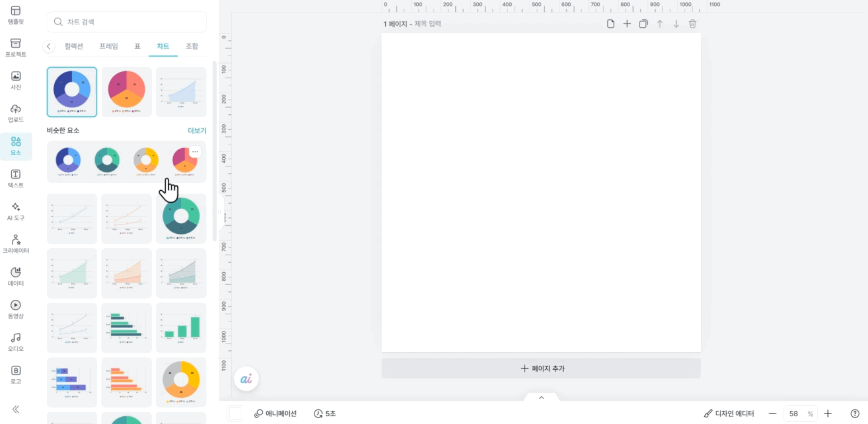Viewport: 868px width, 424px height.
Task: Move page down with down arrow
Action: [x=676, y=24]
